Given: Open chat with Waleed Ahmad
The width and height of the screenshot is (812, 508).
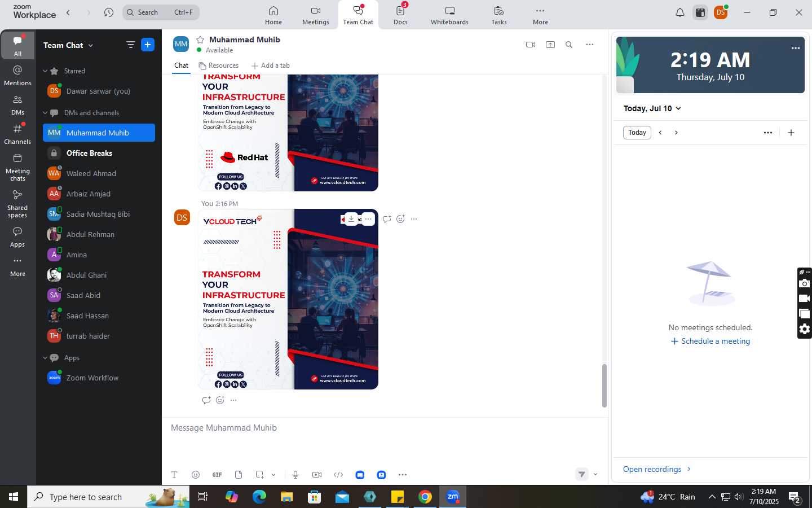Looking at the screenshot, I should 99,173.
